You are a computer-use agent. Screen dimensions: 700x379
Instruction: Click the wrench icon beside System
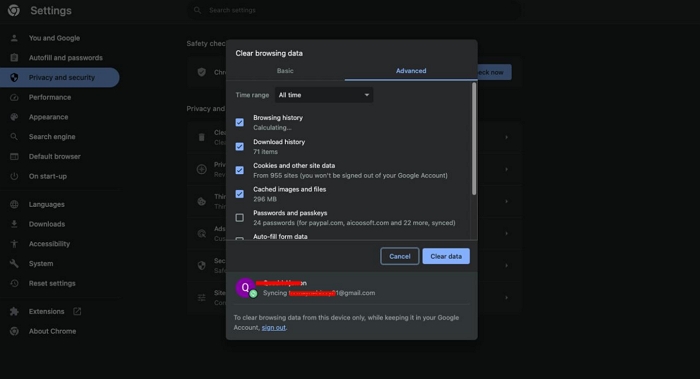click(x=14, y=263)
